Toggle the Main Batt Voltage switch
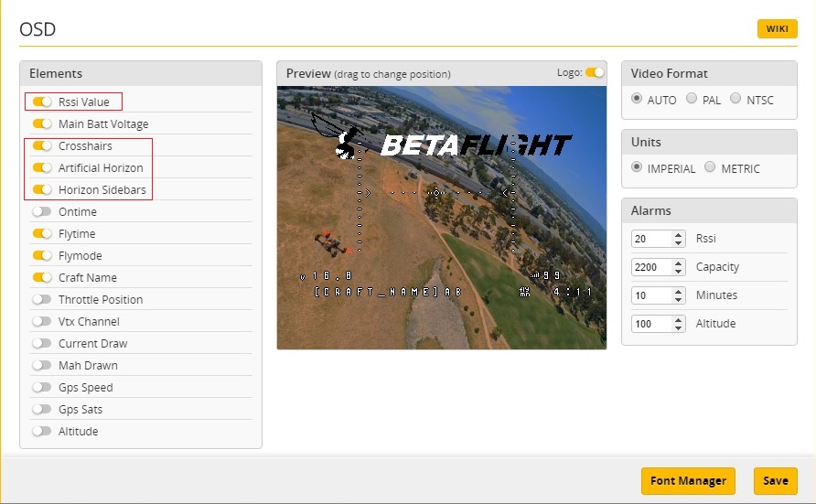 (x=42, y=123)
